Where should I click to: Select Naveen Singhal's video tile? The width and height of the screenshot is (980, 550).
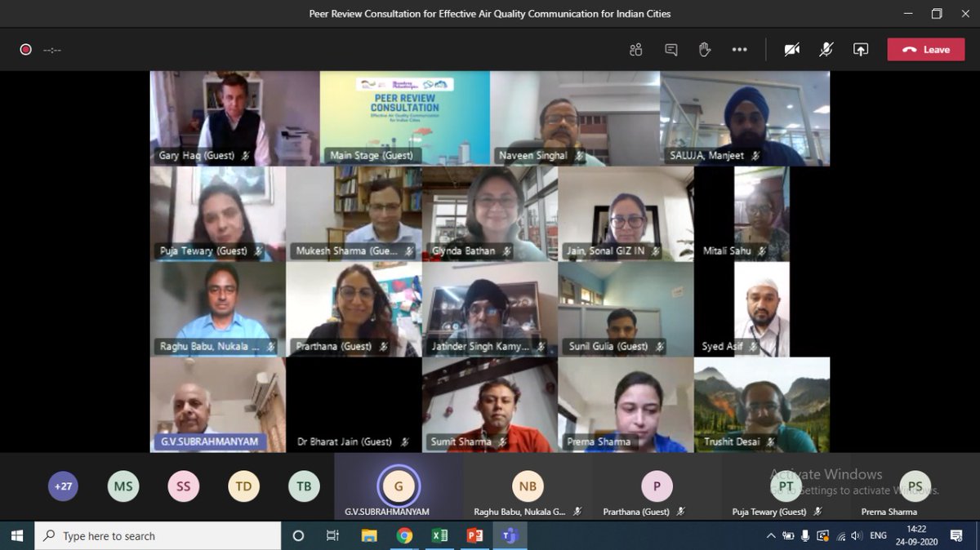575,118
